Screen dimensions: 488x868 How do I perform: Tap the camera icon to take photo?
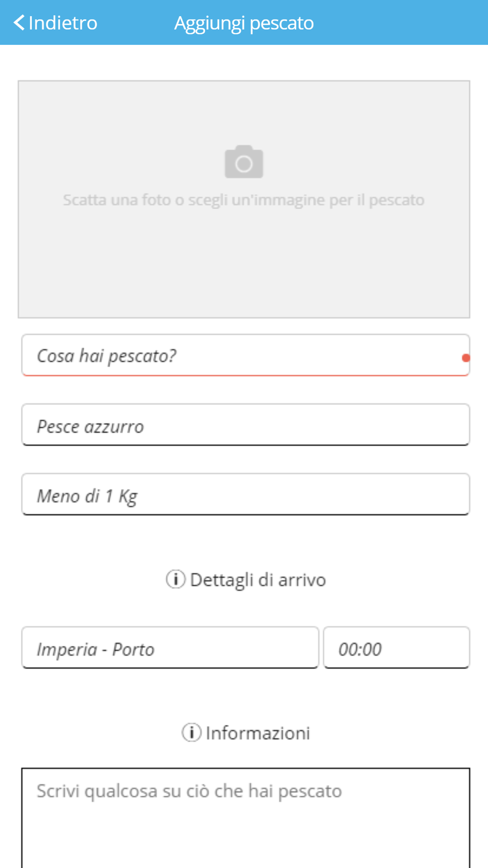[x=244, y=162]
